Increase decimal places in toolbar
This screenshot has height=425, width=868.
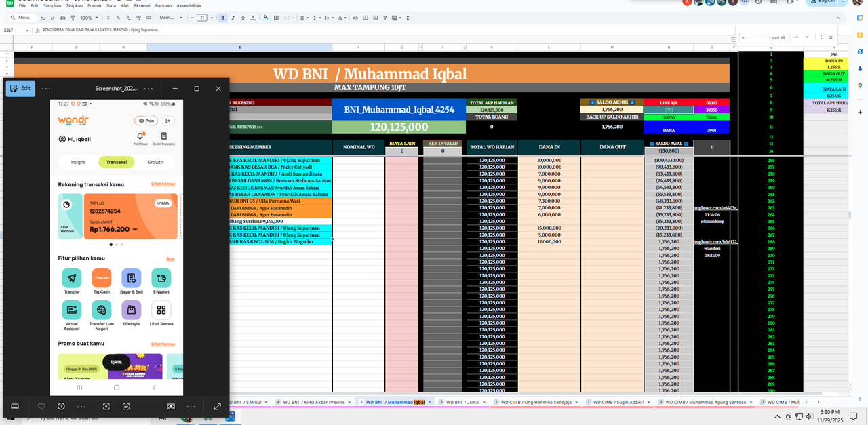[x=138, y=18]
